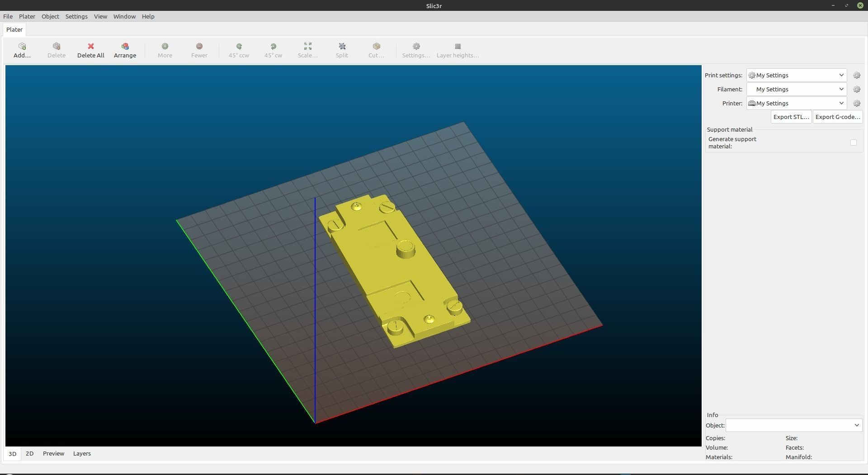Open the Object menu

50,16
